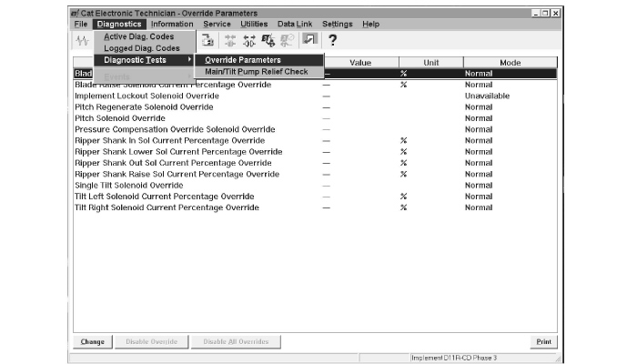Select Pitch Solenoid Override row
This screenshot has height=364, width=637.
point(315,118)
